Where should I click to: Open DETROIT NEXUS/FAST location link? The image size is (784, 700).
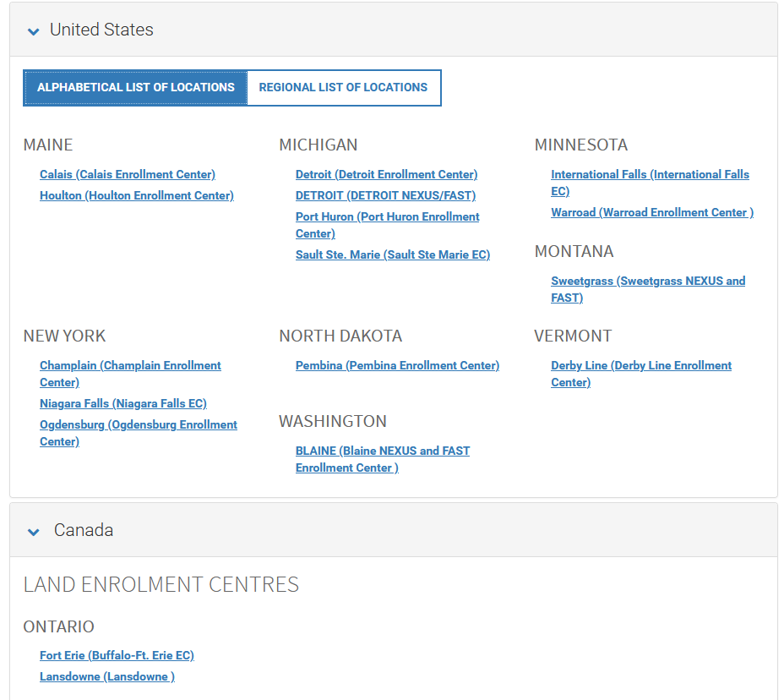pos(385,196)
